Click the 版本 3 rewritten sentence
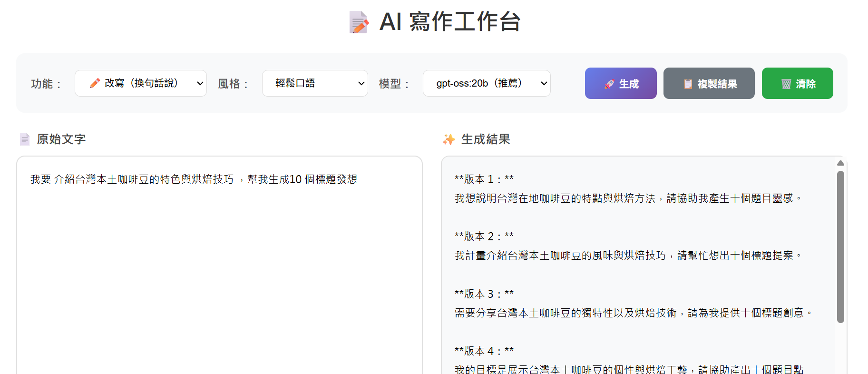 tap(633, 313)
